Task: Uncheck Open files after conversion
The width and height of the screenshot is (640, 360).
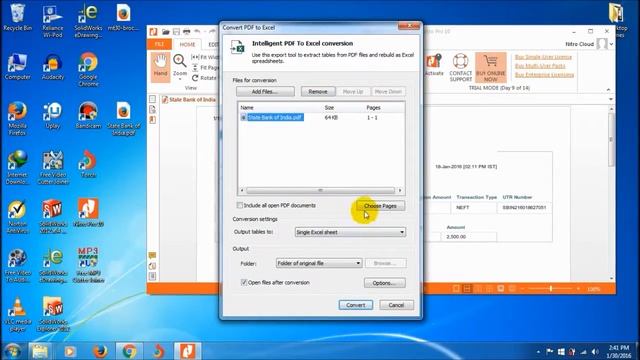Action: 244,282
